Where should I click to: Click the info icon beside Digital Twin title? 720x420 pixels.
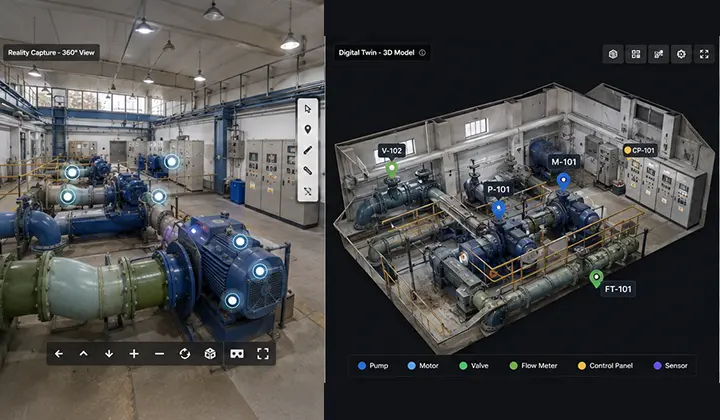[x=422, y=53]
